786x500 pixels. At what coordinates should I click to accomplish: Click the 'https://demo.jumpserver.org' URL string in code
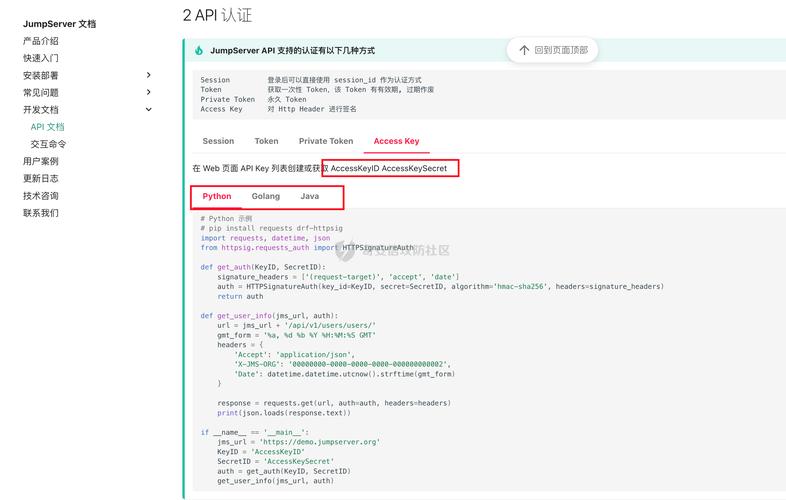pyautogui.click(x=320, y=442)
